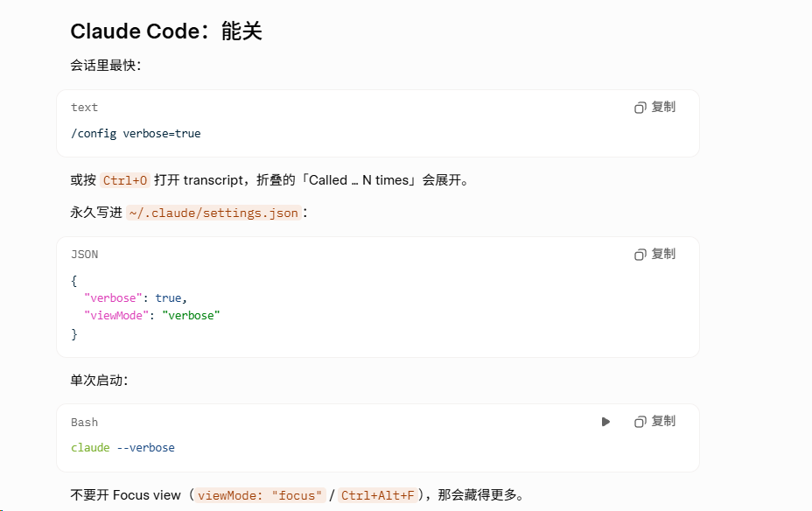Screen dimensions: 812x511
Task: Click the 复制 label in text block
Action: (x=663, y=107)
